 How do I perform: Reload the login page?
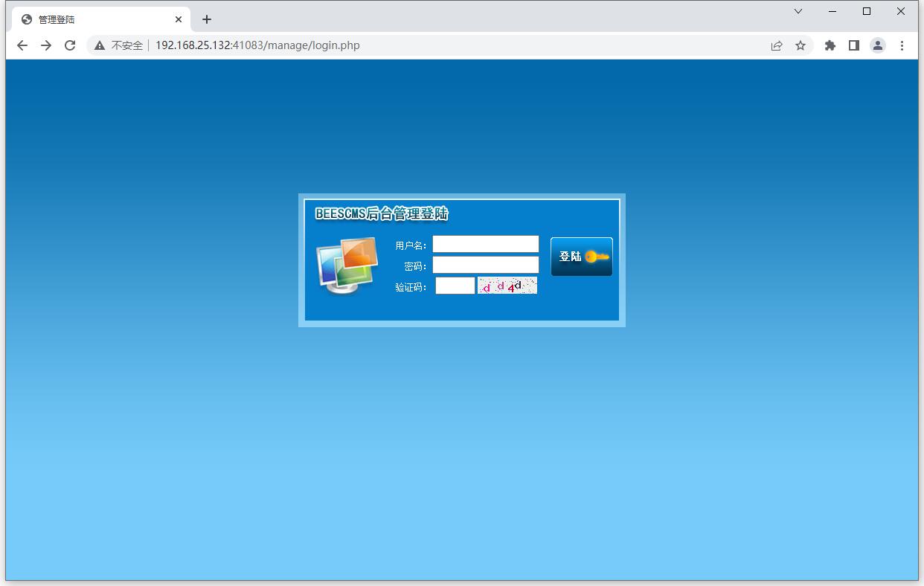point(70,45)
